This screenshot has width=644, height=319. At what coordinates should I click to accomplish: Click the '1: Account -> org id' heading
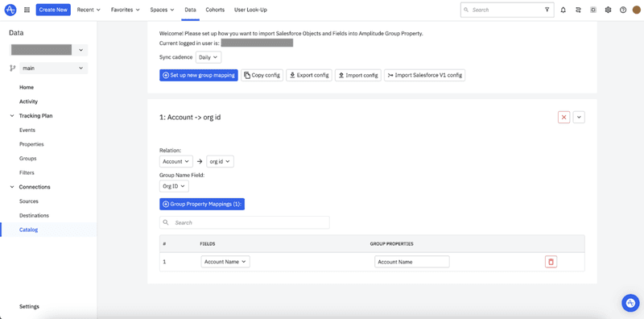tap(190, 117)
